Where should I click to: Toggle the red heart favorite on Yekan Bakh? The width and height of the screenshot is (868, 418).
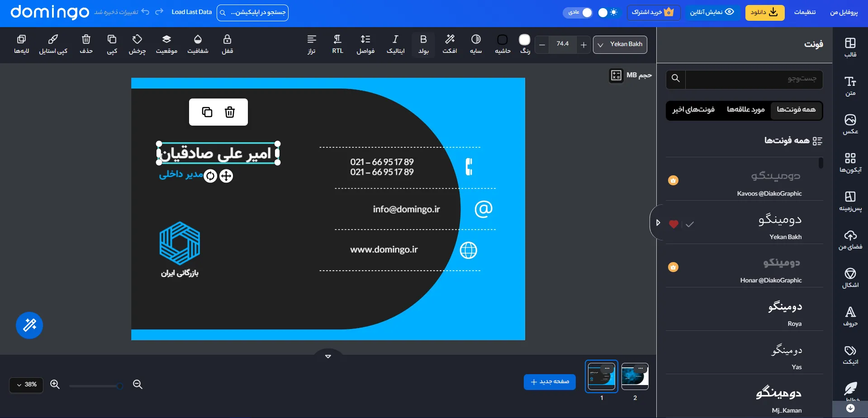tap(674, 224)
